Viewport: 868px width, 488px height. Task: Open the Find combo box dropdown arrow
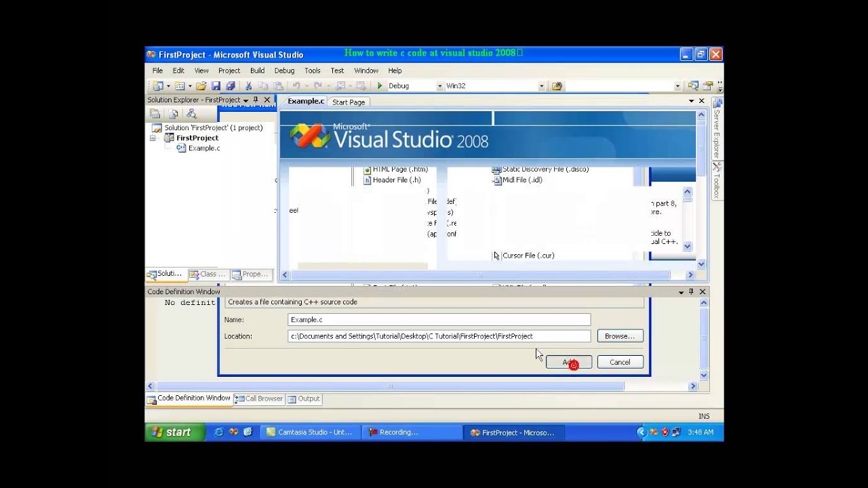[677, 86]
